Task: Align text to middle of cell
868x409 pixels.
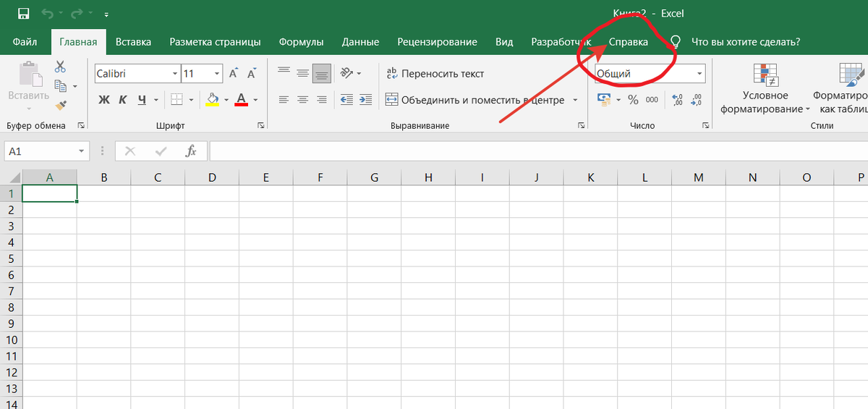Action: pos(303,73)
